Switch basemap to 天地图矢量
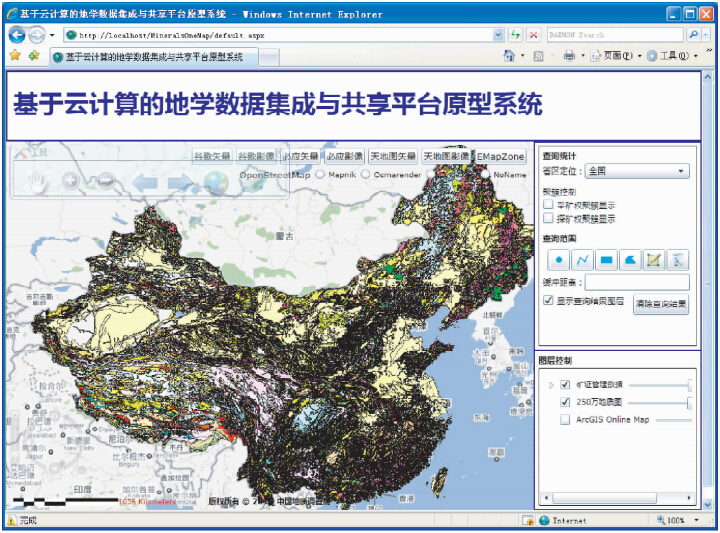The width and height of the screenshot is (720, 533). pos(393,157)
